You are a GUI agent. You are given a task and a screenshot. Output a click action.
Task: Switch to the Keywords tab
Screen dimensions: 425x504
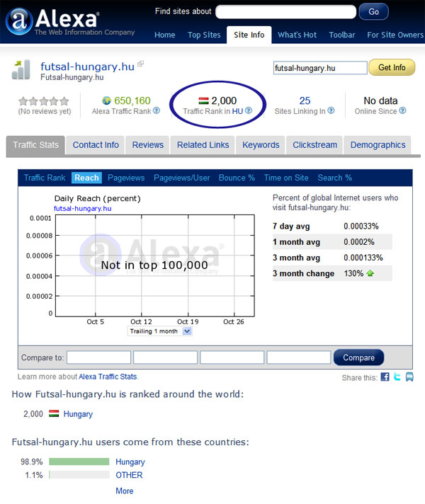point(261,145)
